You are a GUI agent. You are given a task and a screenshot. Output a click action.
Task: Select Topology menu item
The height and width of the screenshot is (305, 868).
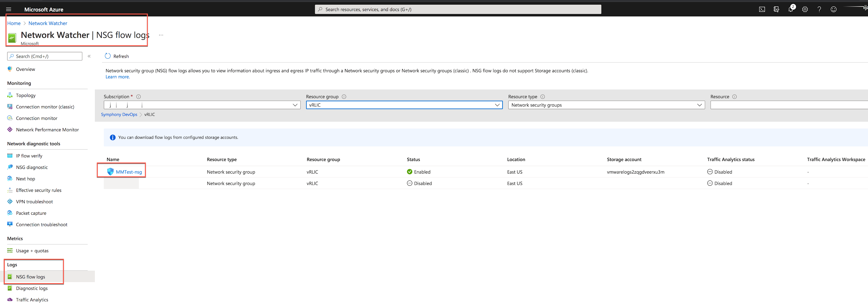point(26,95)
